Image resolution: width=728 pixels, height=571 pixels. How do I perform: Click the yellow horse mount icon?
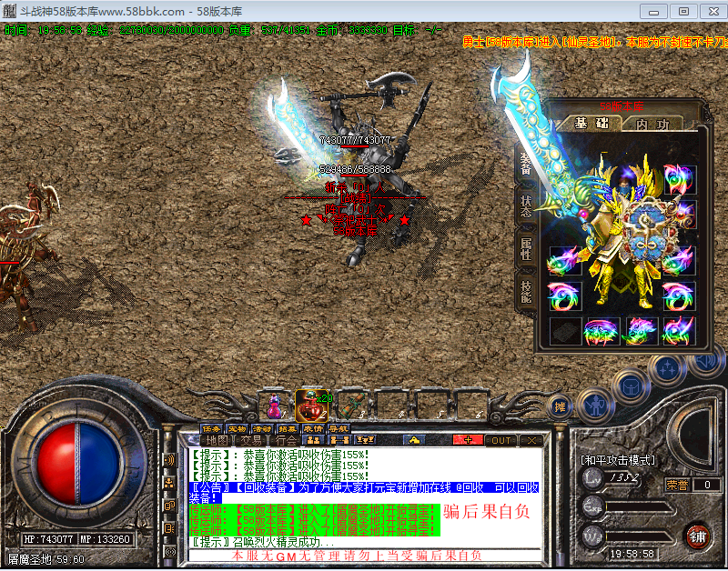(414, 440)
